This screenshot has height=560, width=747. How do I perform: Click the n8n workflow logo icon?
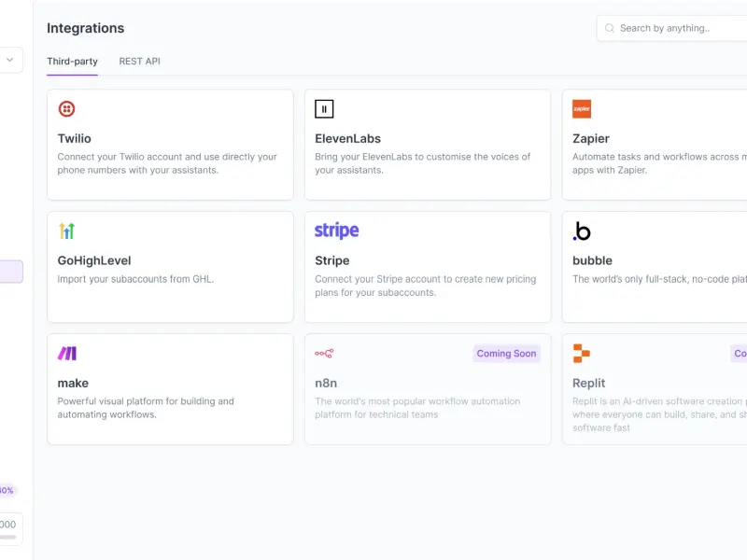(324, 354)
